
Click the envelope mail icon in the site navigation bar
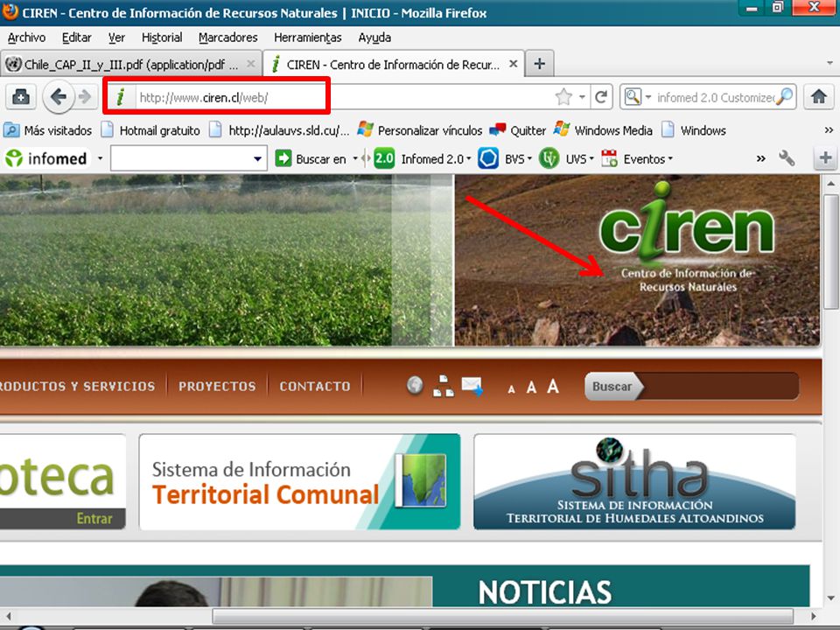472,386
